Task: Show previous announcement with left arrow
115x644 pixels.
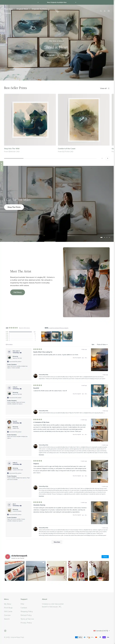Action: coord(38,2)
